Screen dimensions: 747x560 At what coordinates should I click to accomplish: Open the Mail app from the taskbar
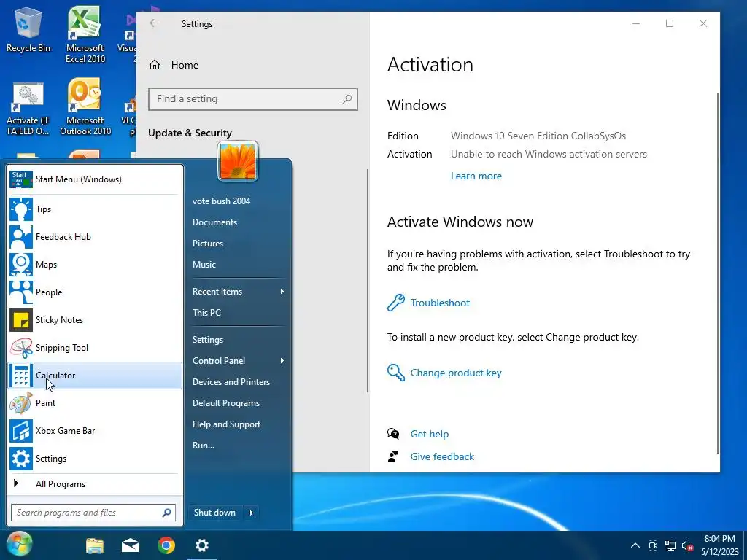(131, 545)
